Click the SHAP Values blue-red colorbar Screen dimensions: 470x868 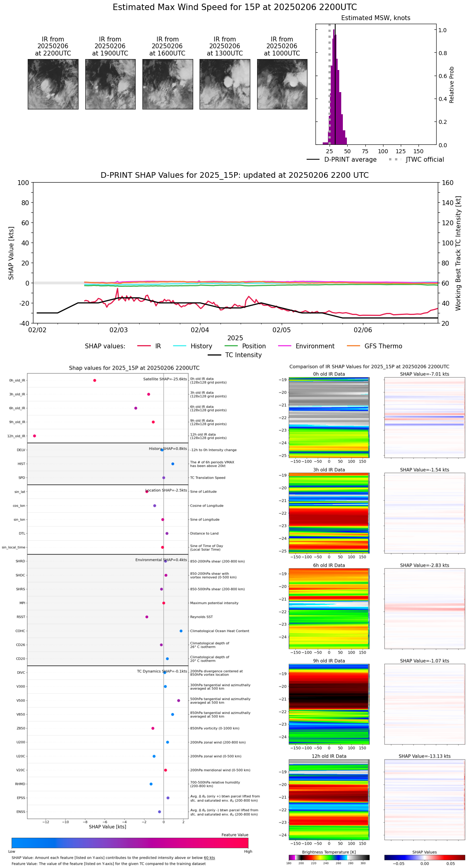[425, 858]
